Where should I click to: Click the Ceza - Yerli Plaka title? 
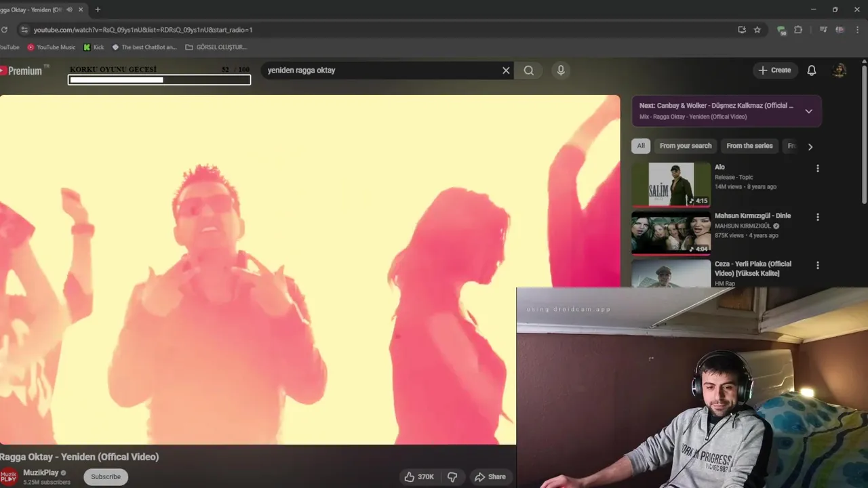(x=753, y=268)
